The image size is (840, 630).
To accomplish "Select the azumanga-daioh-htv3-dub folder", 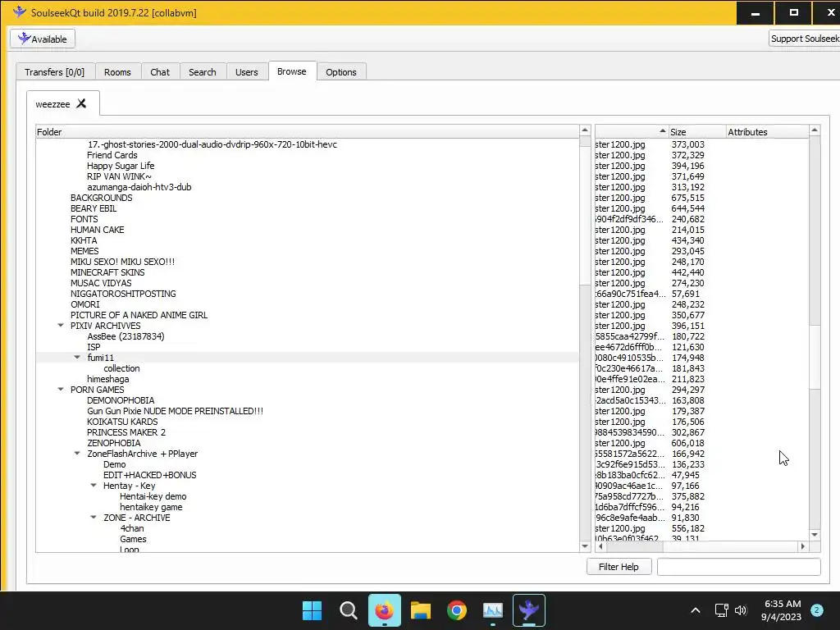I will pyautogui.click(x=139, y=187).
